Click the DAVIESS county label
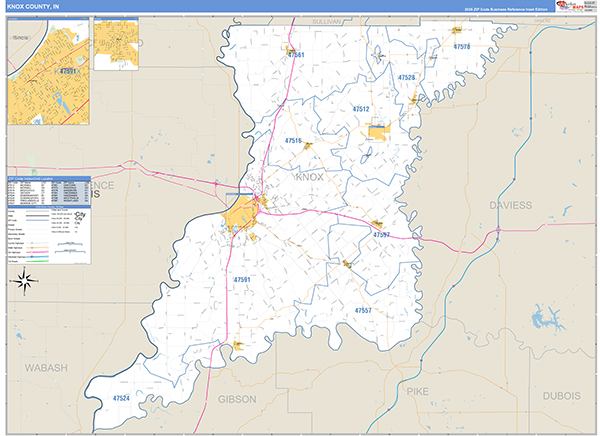The height and width of the screenshot is (436, 600). [x=511, y=205]
